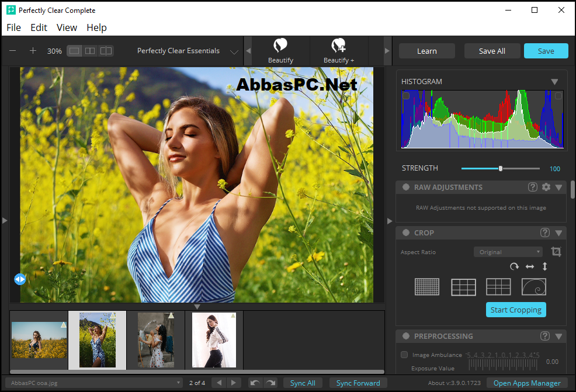
Task: Undo the last adjustment
Action: (x=255, y=383)
